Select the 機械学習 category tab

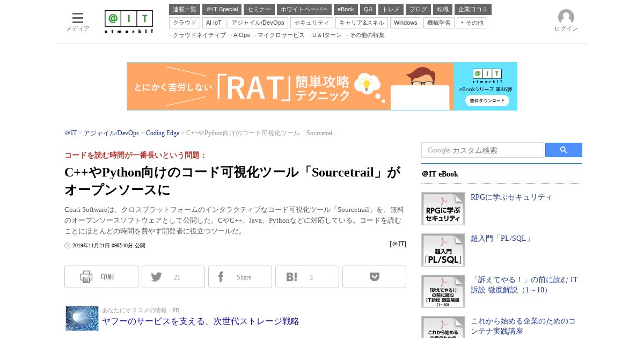point(439,23)
